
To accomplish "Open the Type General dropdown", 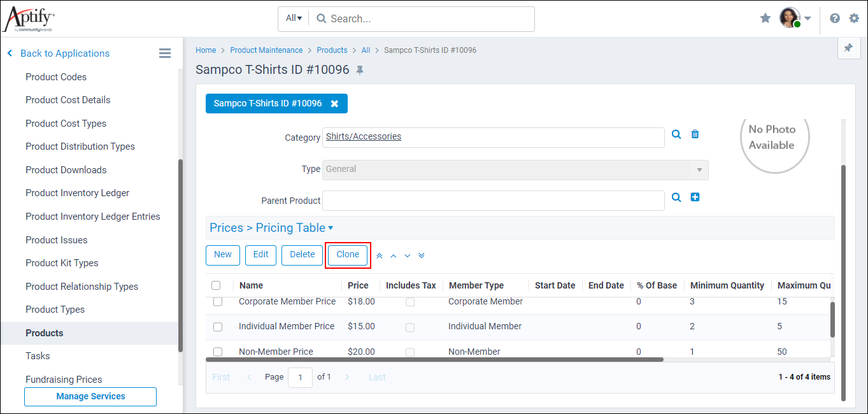I will (515, 169).
